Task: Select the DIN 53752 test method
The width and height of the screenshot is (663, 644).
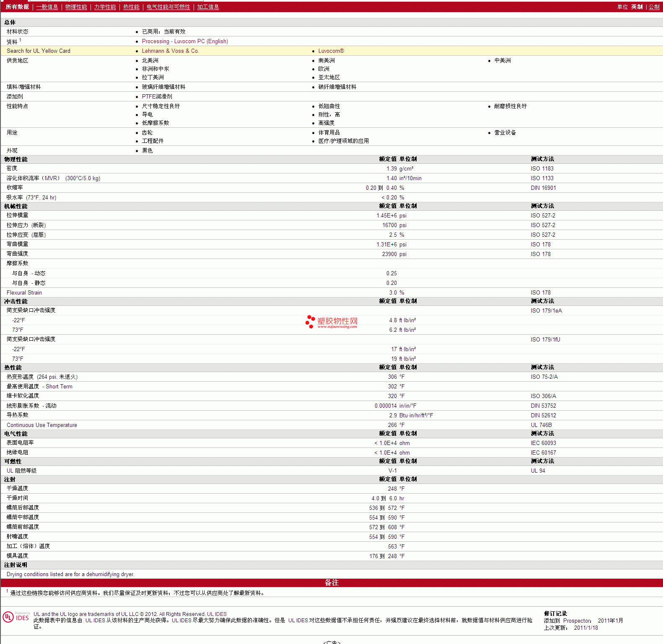Action: (543, 406)
